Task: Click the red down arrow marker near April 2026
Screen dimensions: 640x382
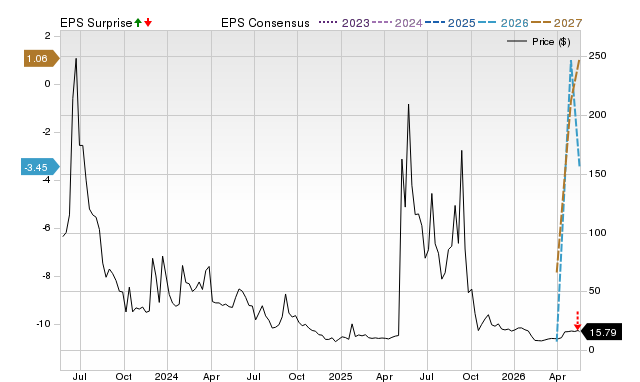Action: [577, 321]
